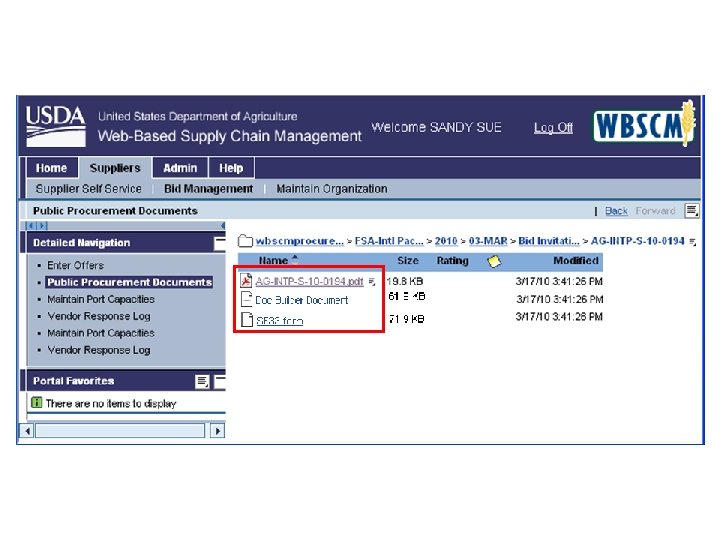Click the left scrollbar arrow of navigation panel
This screenshot has height=540, width=720.
[28, 431]
